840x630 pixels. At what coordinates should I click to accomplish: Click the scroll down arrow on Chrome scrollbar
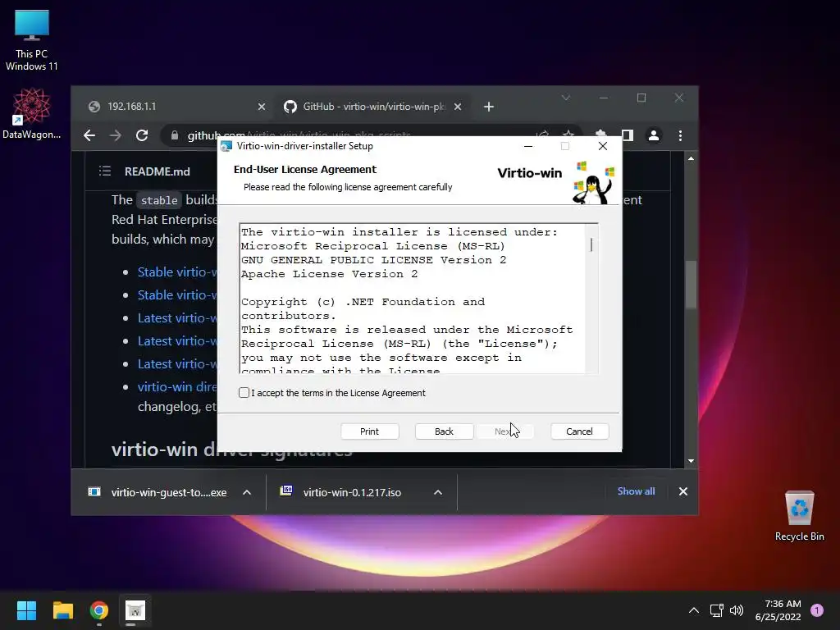(691, 461)
